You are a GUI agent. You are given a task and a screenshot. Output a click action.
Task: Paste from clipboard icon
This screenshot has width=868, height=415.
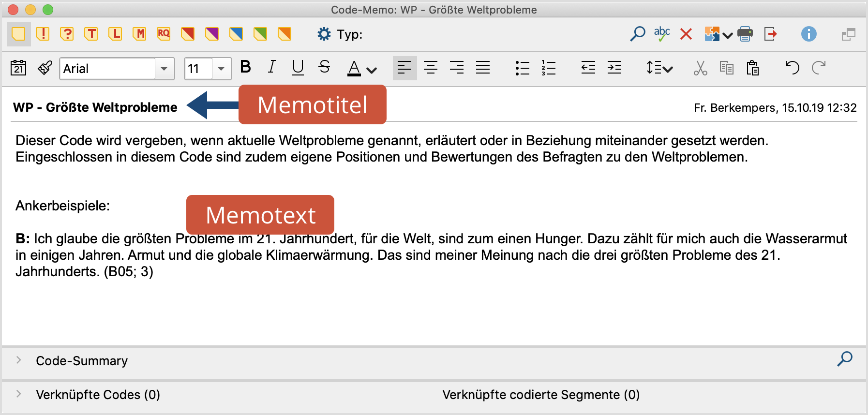752,68
